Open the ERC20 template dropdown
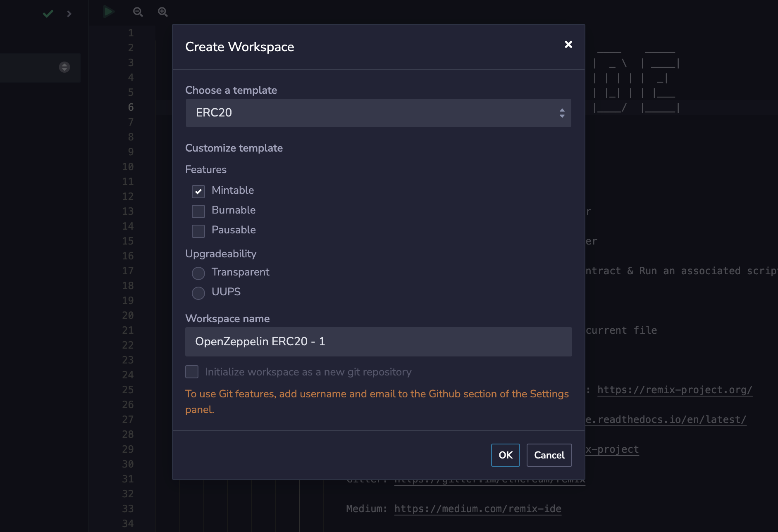The height and width of the screenshot is (532, 778). click(378, 113)
